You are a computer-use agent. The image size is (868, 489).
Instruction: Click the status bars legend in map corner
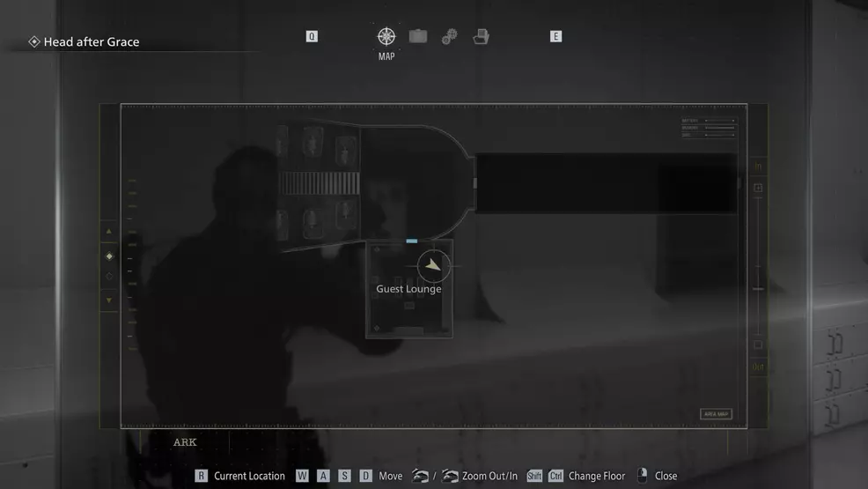click(709, 128)
